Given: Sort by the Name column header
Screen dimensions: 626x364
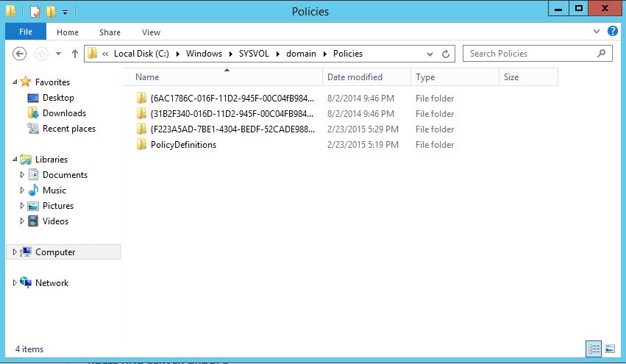Looking at the screenshot, I should pyautogui.click(x=222, y=77).
